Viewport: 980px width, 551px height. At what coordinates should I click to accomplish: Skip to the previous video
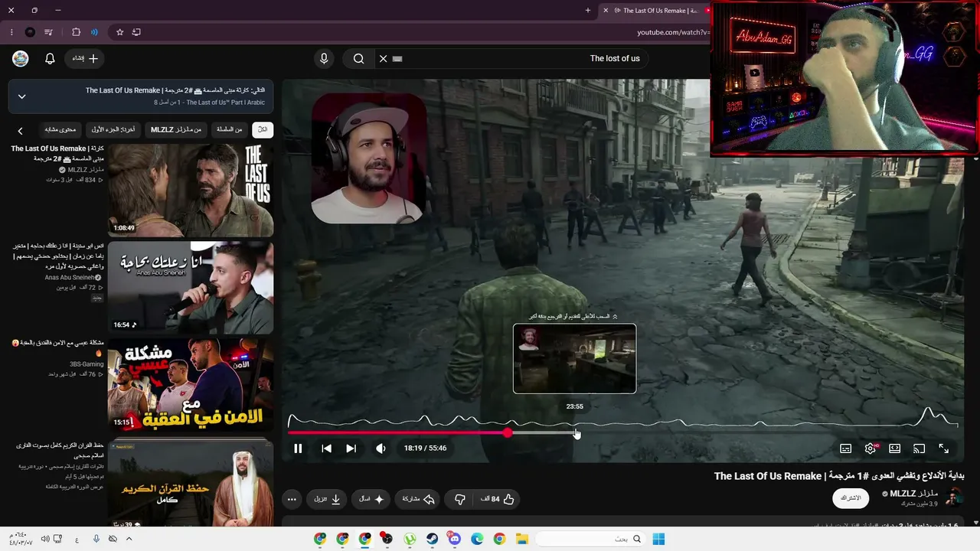(326, 448)
